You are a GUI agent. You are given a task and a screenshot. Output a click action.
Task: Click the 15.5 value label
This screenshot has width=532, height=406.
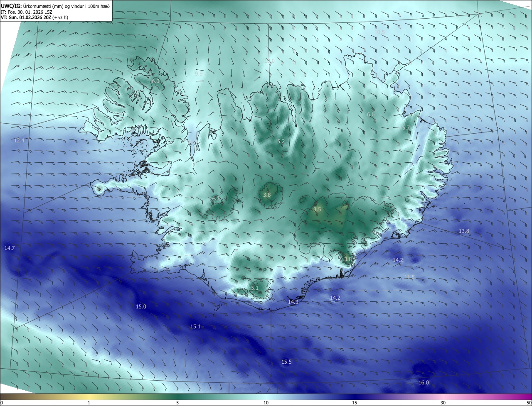(x=286, y=362)
